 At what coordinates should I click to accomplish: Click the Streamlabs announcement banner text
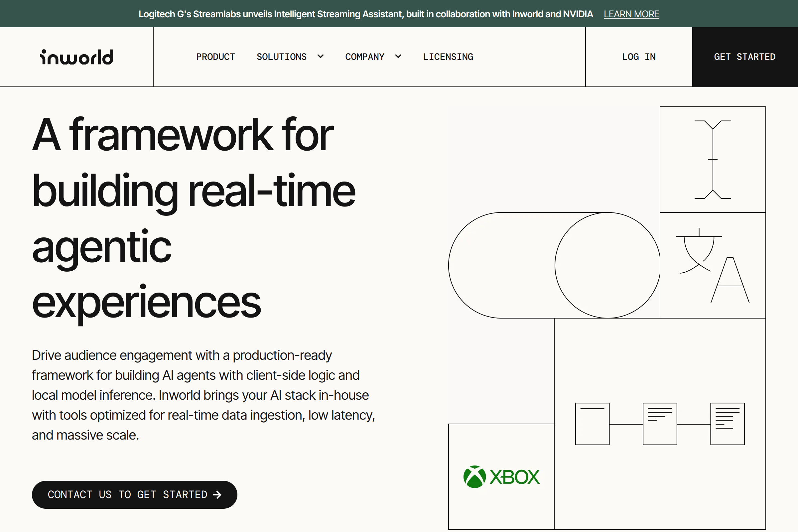(365, 14)
